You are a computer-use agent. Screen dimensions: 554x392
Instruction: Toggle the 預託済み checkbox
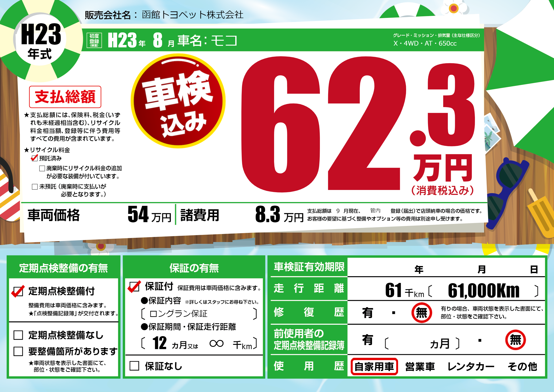tap(34, 158)
